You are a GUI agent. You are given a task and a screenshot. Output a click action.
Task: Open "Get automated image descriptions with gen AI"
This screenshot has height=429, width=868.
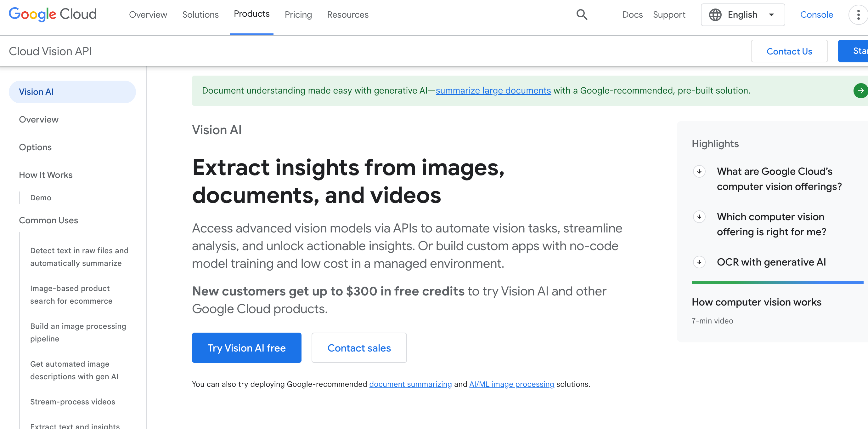pyautogui.click(x=75, y=370)
